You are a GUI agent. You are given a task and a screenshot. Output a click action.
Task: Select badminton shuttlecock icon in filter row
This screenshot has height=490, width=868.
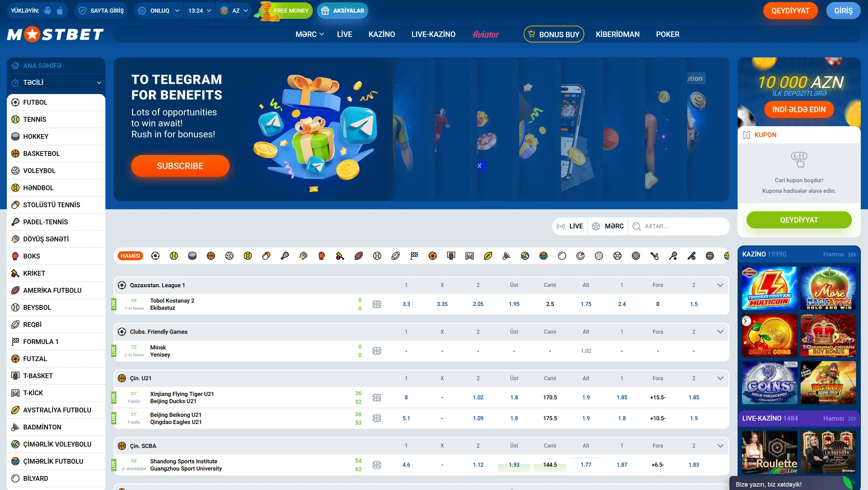(507, 256)
